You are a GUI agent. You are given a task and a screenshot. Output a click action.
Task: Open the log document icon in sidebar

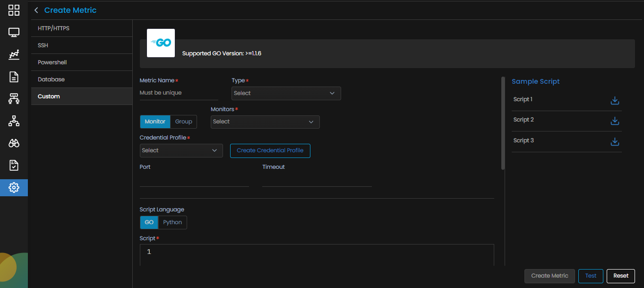point(14,77)
